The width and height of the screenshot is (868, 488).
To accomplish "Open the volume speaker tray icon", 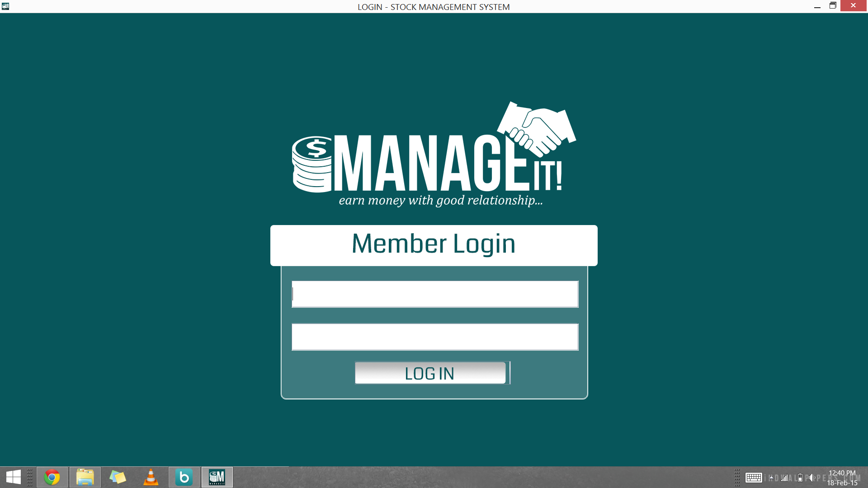I will 812,478.
